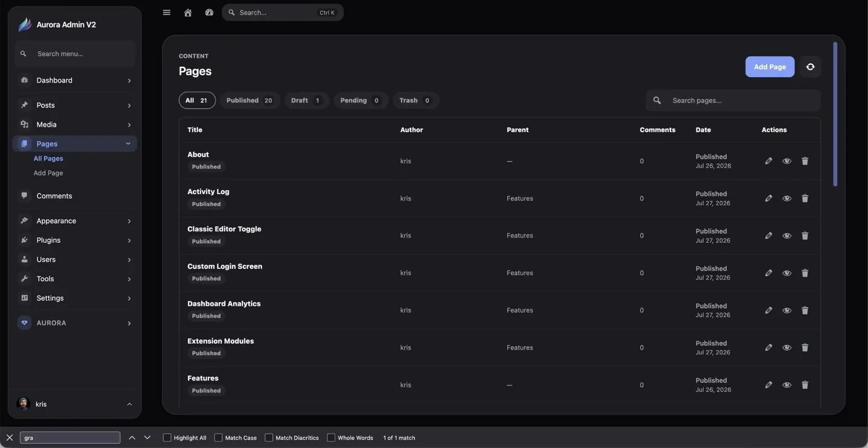Click the Add Page button
This screenshot has height=448, width=868.
(x=770, y=67)
